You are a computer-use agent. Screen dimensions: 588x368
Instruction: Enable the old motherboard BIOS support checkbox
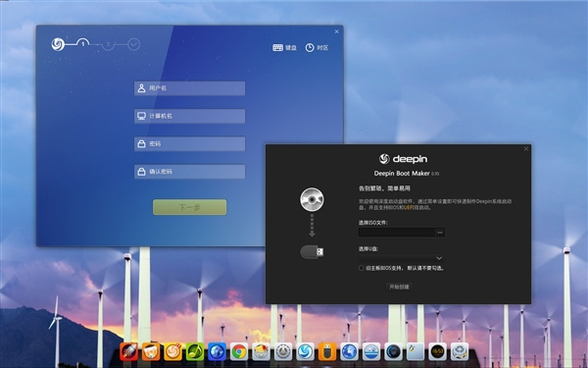click(x=361, y=268)
